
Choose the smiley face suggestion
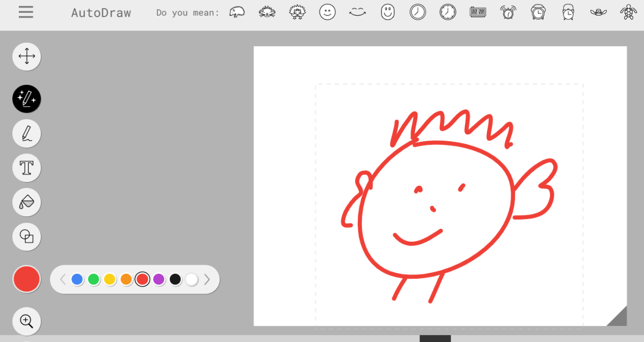328,11
